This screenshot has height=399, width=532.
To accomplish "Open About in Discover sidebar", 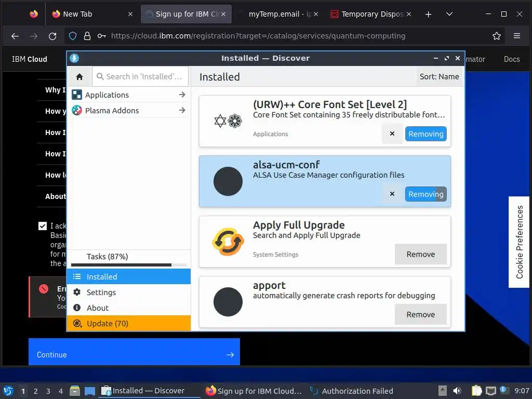I will [129, 308].
